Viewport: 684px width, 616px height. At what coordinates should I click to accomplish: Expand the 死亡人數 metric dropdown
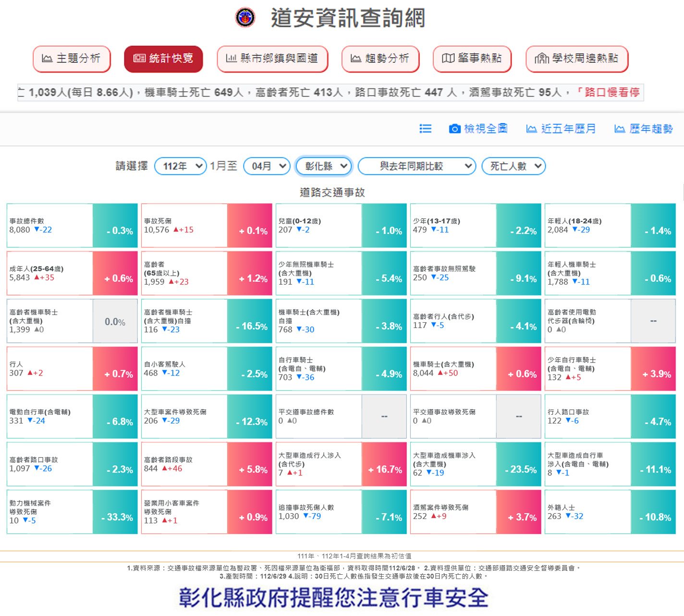[x=513, y=166]
